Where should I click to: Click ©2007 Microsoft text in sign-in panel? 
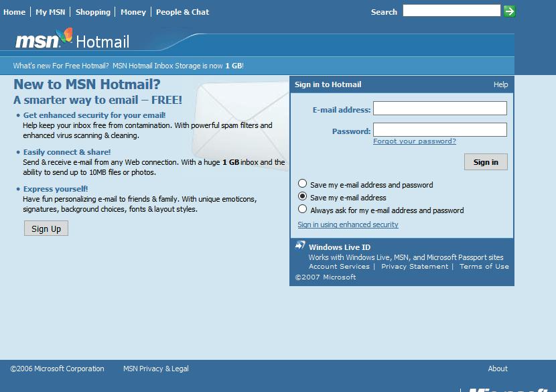(326, 277)
